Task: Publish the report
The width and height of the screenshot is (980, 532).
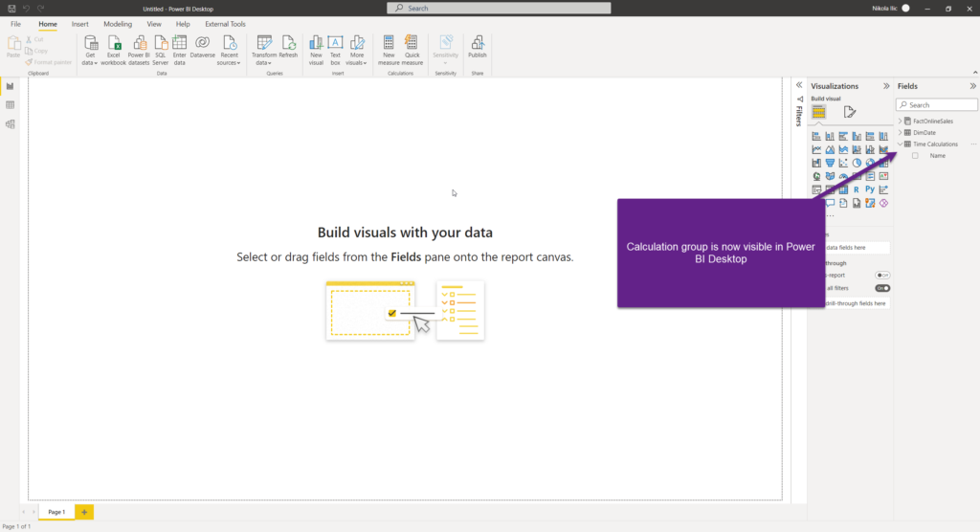Action: [477, 47]
